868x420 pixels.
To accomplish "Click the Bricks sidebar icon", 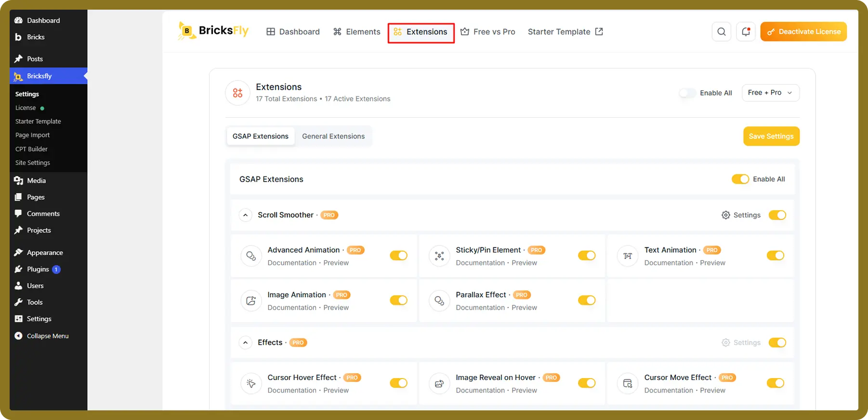I will (18, 37).
